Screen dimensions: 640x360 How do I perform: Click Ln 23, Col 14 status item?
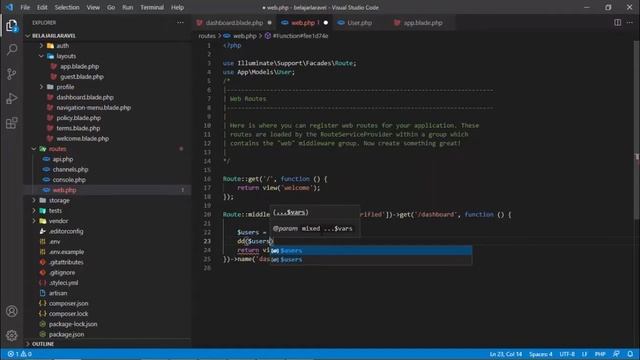click(506, 354)
